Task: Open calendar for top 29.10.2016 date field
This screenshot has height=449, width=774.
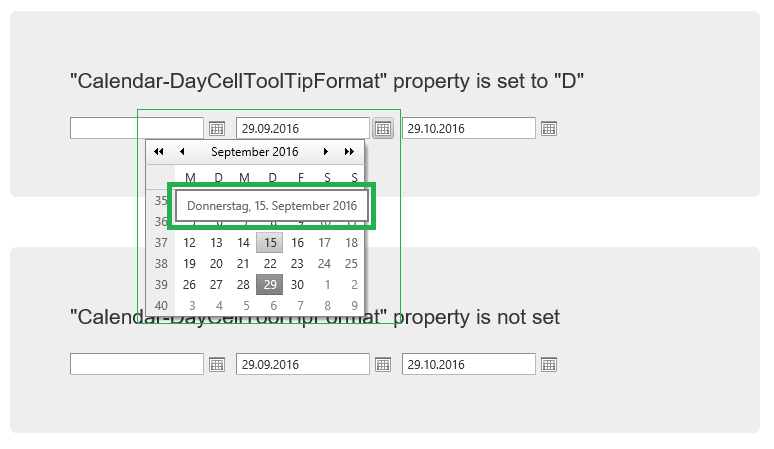Action: pos(549,129)
